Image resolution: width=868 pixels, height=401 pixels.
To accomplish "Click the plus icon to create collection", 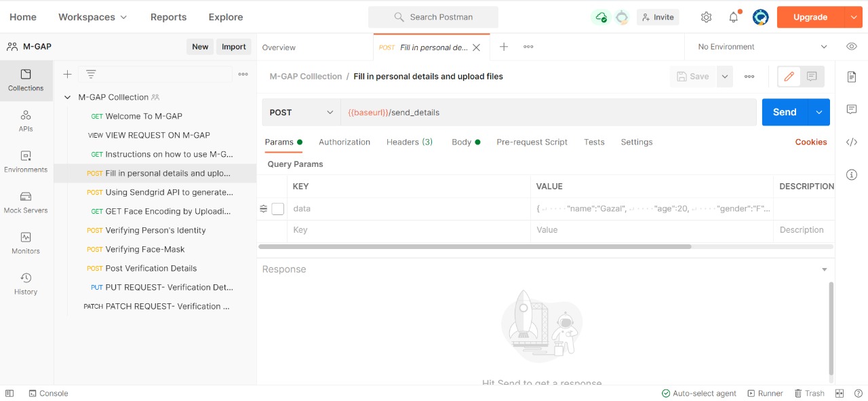I will point(67,74).
